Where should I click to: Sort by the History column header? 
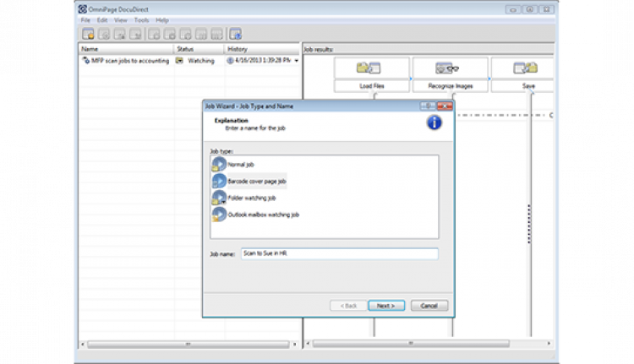coord(262,49)
